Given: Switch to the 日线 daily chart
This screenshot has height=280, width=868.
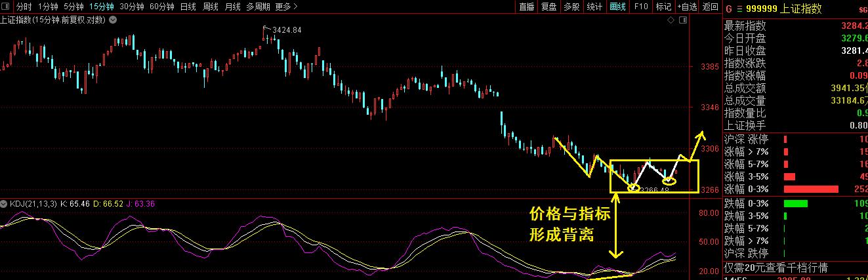Looking at the screenshot, I should 188,7.
